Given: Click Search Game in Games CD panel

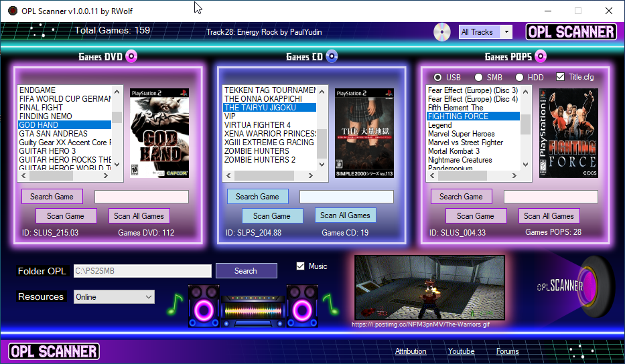Looking at the screenshot, I should (x=257, y=197).
